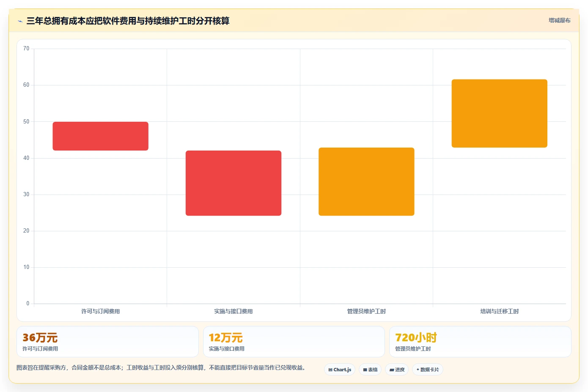Click the orange 管理员维护工时 bar
The image size is (588, 392).
click(366, 182)
